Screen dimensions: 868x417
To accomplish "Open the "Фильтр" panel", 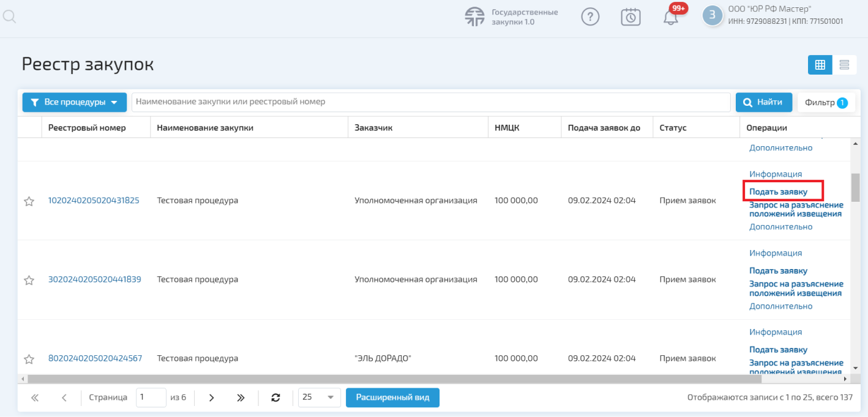I will [826, 103].
